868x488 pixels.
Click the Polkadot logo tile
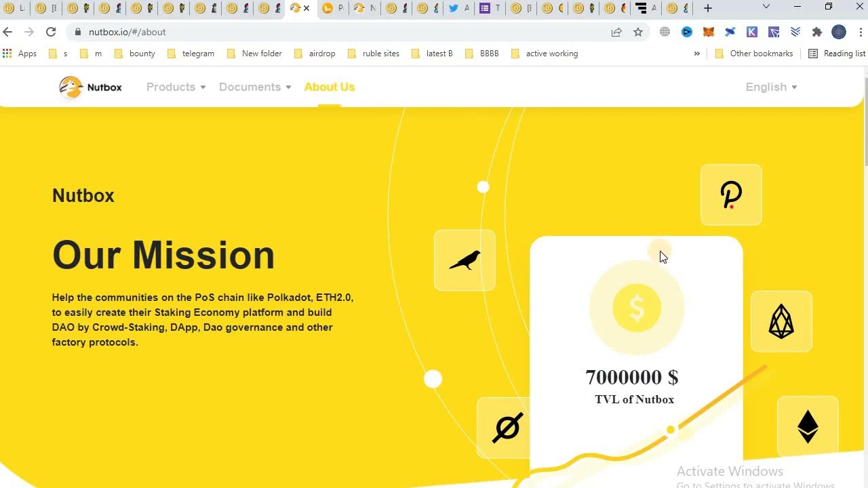coord(731,195)
